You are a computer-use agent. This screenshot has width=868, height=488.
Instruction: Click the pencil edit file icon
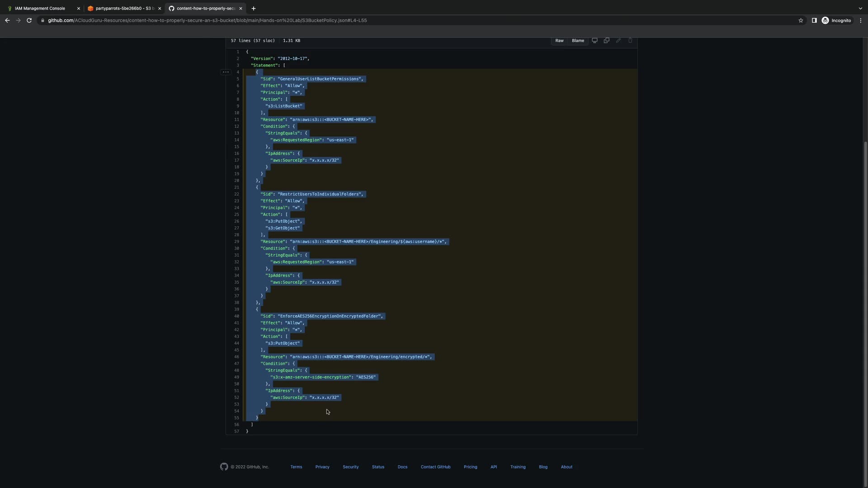click(618, 41)
